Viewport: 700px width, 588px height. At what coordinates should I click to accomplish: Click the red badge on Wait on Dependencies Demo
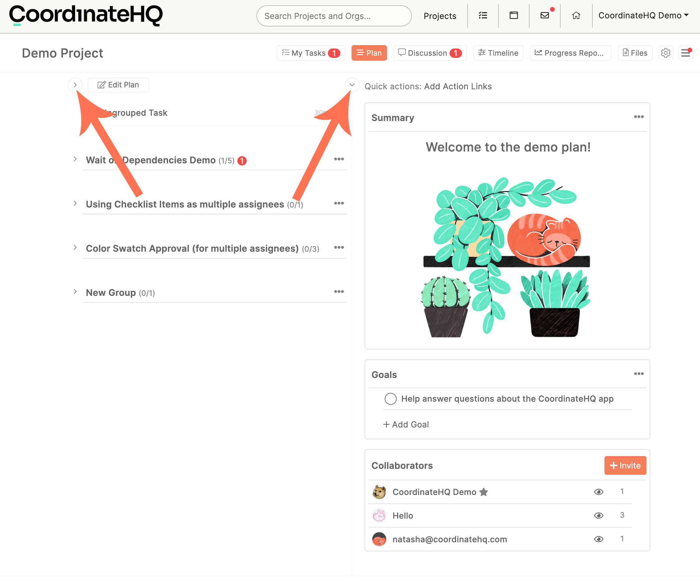(242, 161)
